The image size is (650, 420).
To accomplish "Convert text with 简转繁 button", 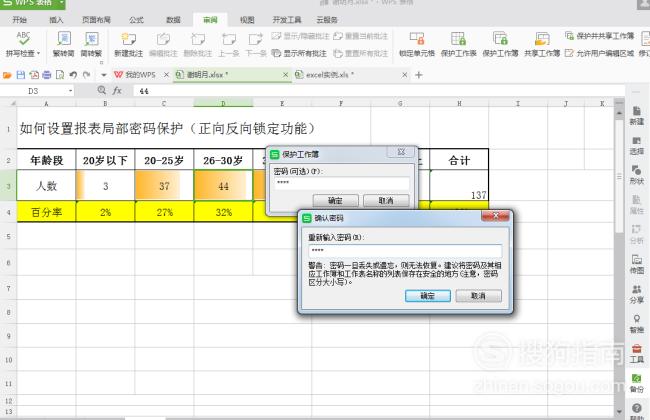I will [91, 44].
